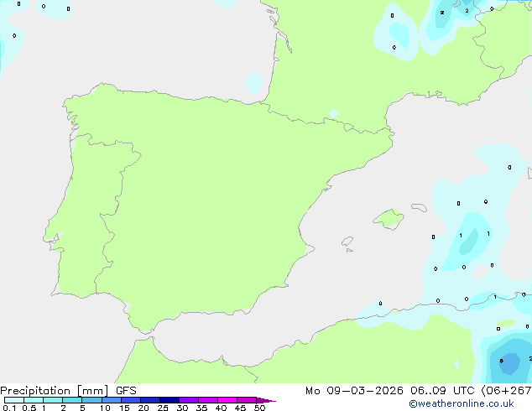Click the 25–30 mm navy legend swatch

(169, 400)
